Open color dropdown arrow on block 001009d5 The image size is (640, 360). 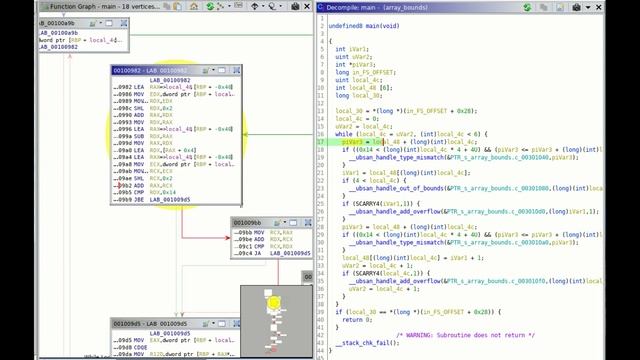tap(213, 324)
